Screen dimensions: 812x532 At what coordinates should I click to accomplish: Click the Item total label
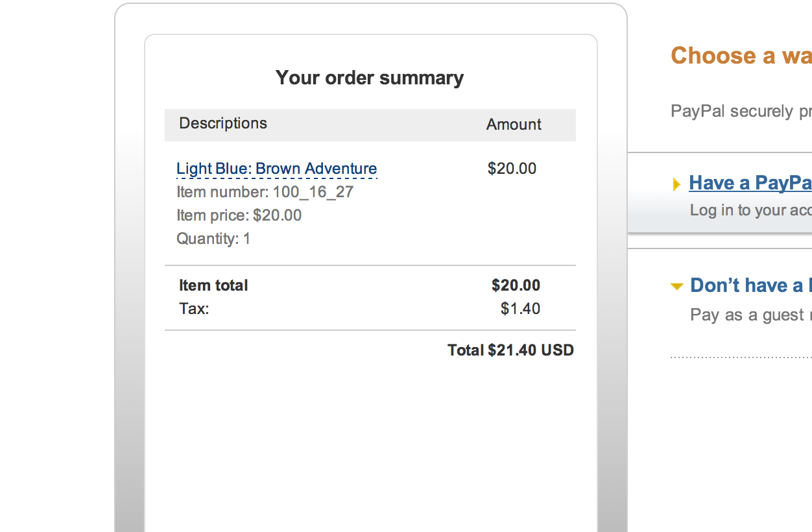tap(213, 285)
